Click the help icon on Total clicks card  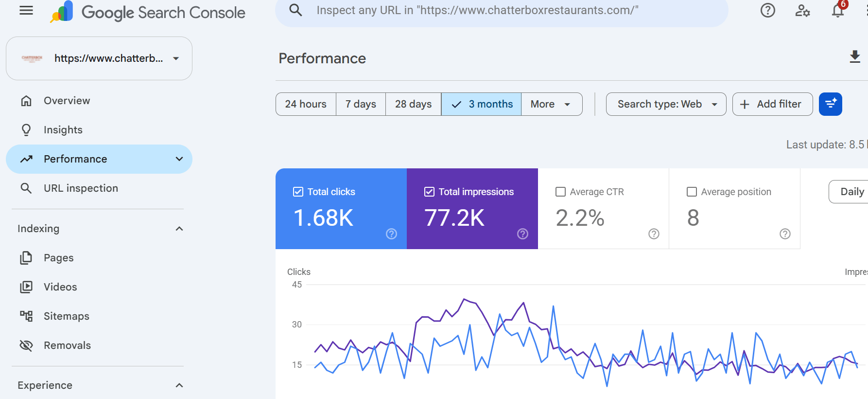(x=391, y=234)
